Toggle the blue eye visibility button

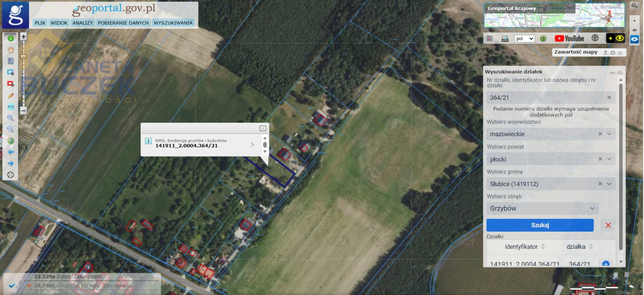[x=634, y=39]
